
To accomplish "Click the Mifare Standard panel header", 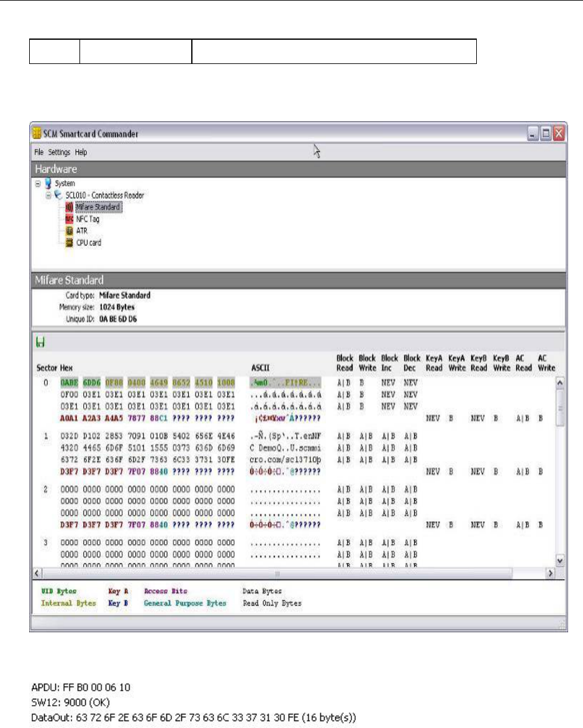I will coord(299,280).
